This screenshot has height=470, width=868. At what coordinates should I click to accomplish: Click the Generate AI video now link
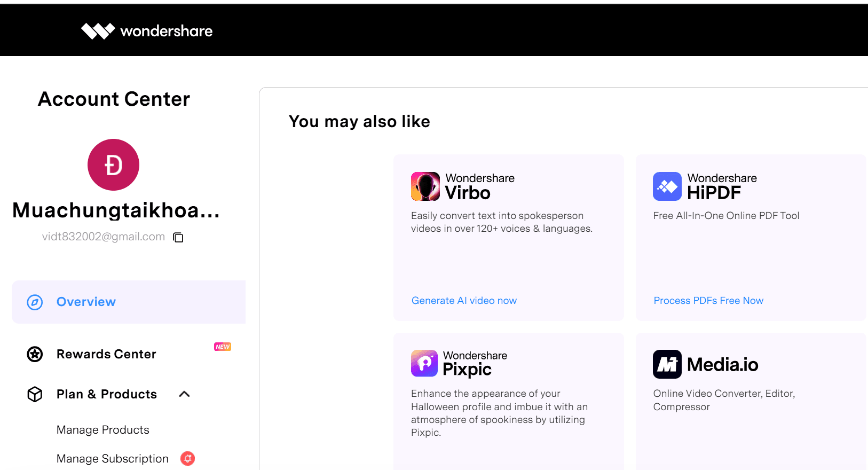point(464,301)
